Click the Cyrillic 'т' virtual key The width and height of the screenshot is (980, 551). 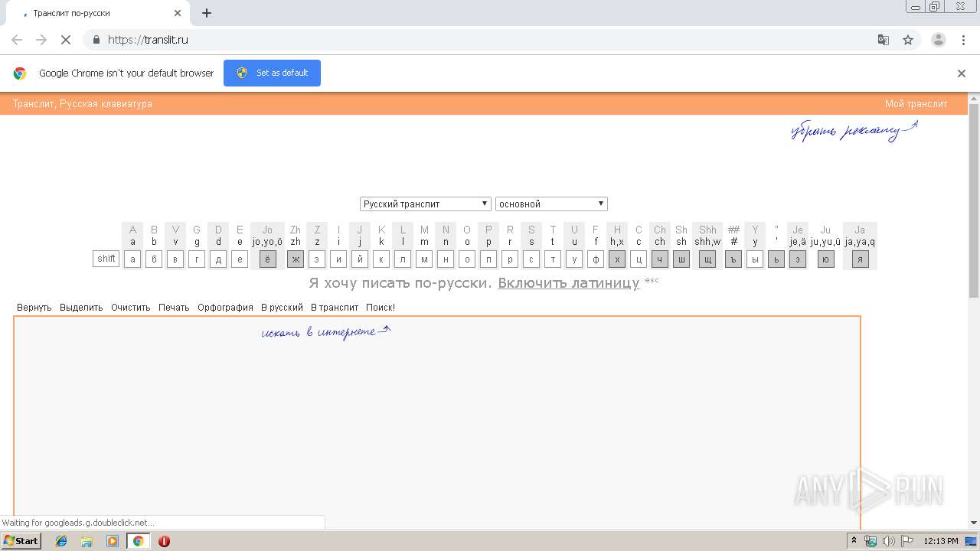553,259
